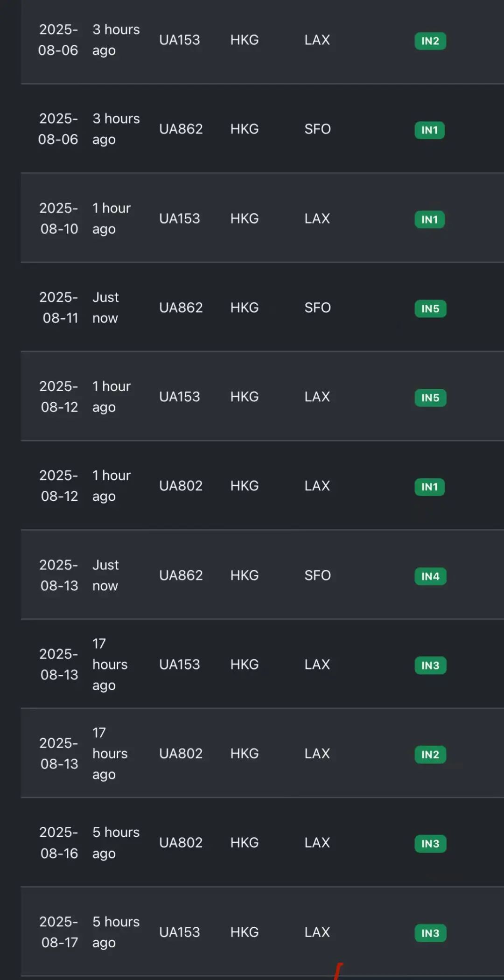Click the IN2 badge for UA802 on 08-13
This screenshot has width=504, height=980.
coord(430,755)
